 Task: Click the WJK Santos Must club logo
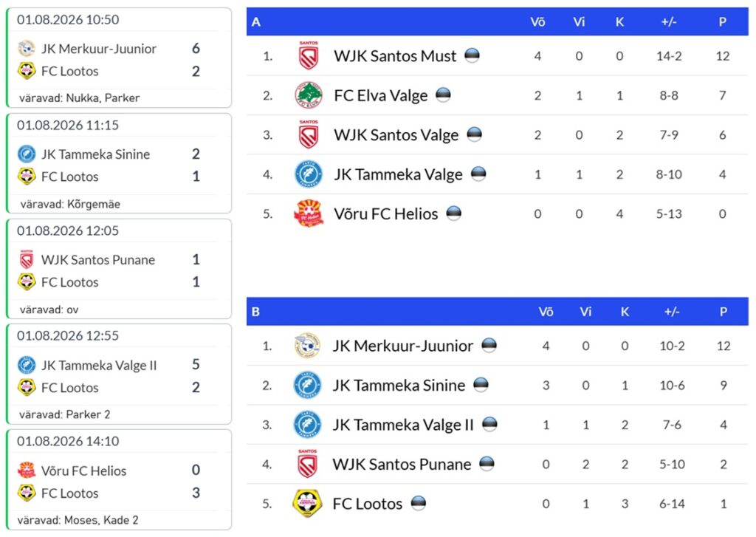click(x=309, y=55)
